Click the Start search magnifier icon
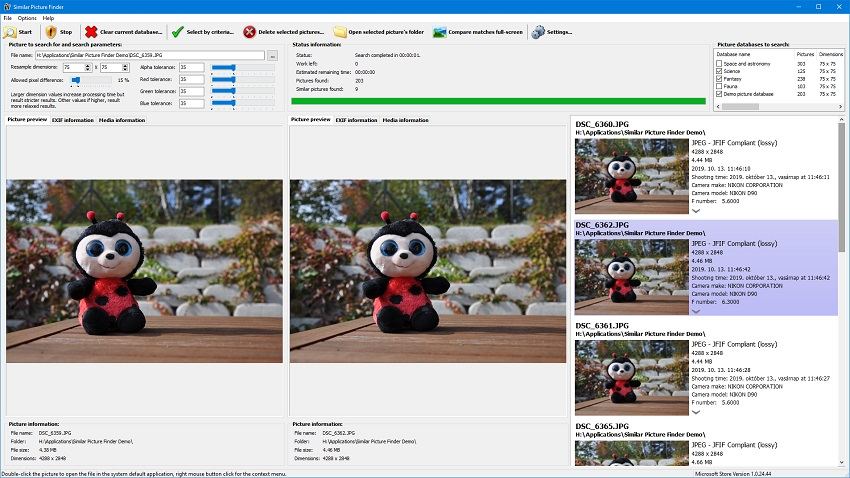 coord(9,32)
